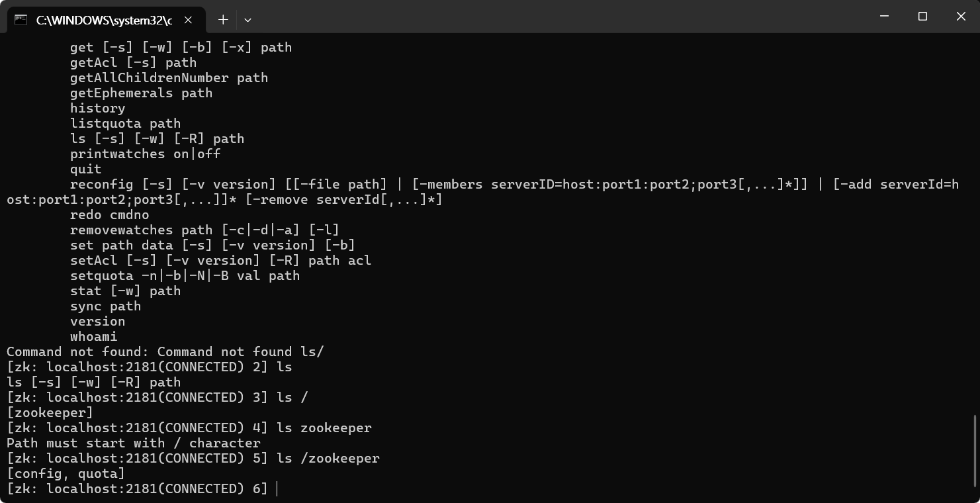Viewport: 980px width, 503px height.
Task: Click the "sync path" entry in the help list
Action: [105, 306]
